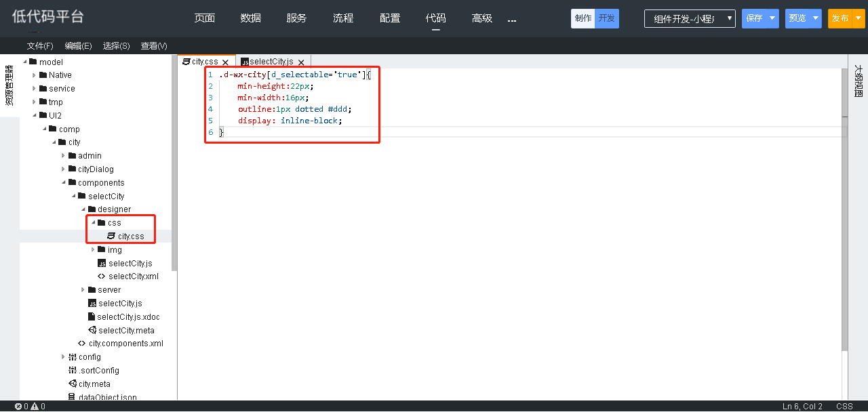Click the selectCity.meta file icon
868x412 pixels.
[x=92, y=331]
